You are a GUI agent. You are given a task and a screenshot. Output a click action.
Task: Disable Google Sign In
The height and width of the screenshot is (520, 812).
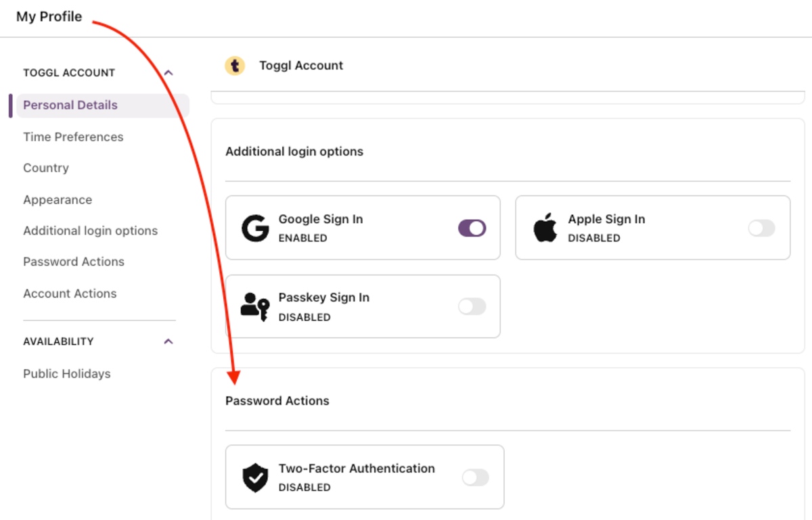[x=471, y=228]
